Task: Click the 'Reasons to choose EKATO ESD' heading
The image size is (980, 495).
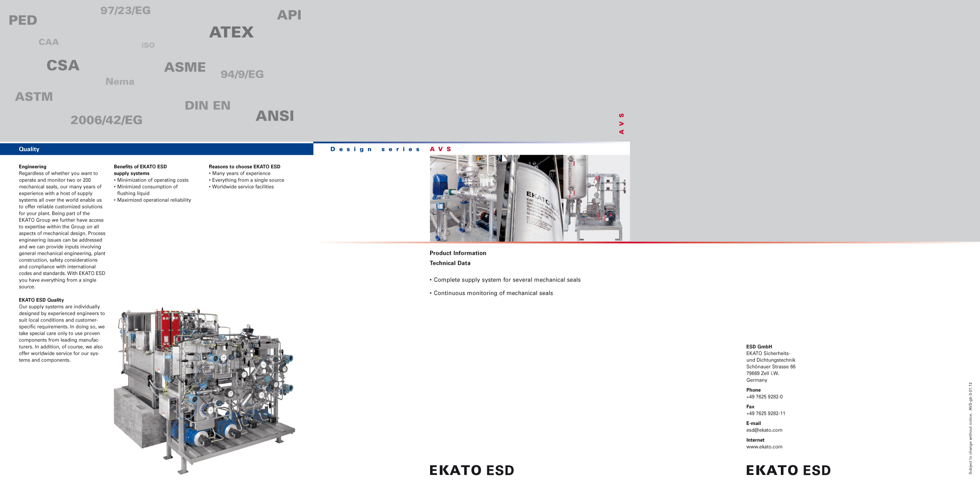Action: (x=244, y=166)
